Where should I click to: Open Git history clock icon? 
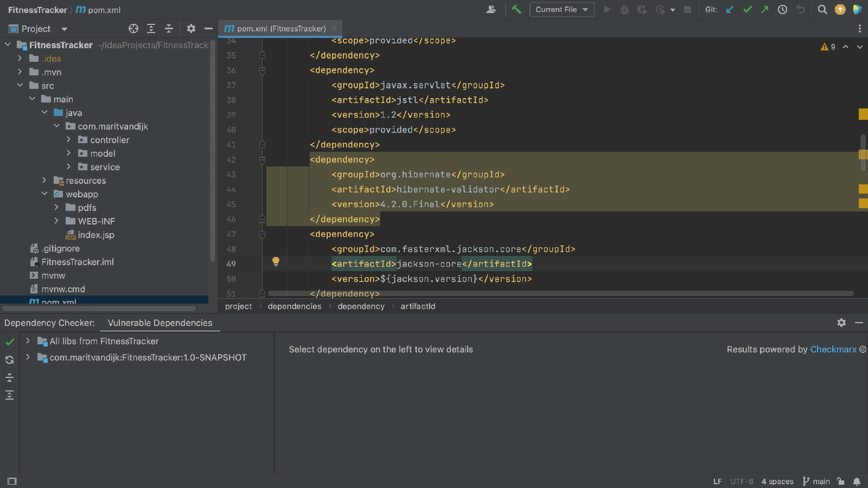tap(782, 10)
